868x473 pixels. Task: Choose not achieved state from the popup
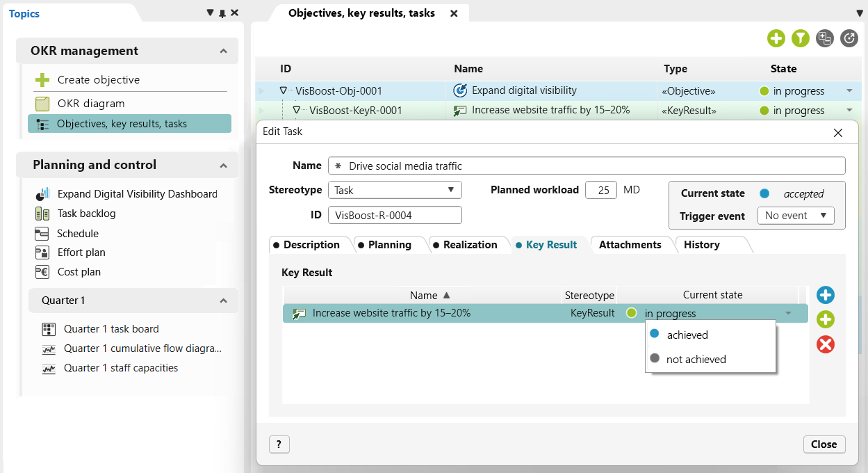point(710,359)
